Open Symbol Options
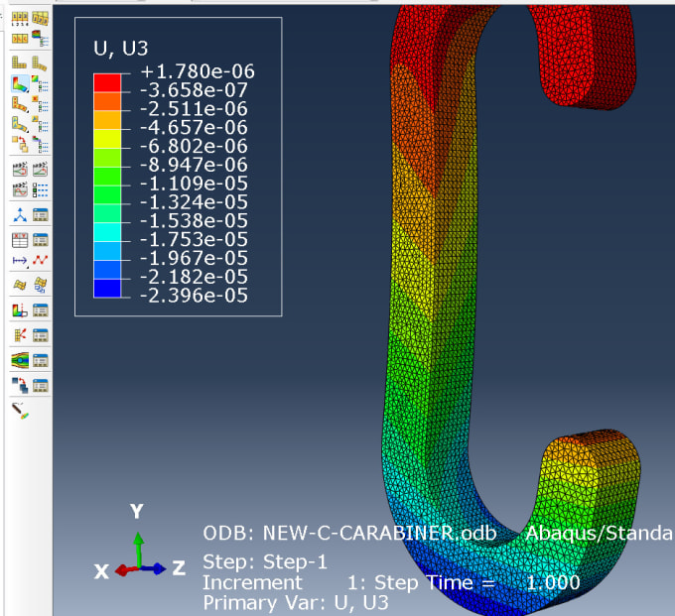Screen dimensions: 675x616 pyautogui.click(x=41, y=104)
